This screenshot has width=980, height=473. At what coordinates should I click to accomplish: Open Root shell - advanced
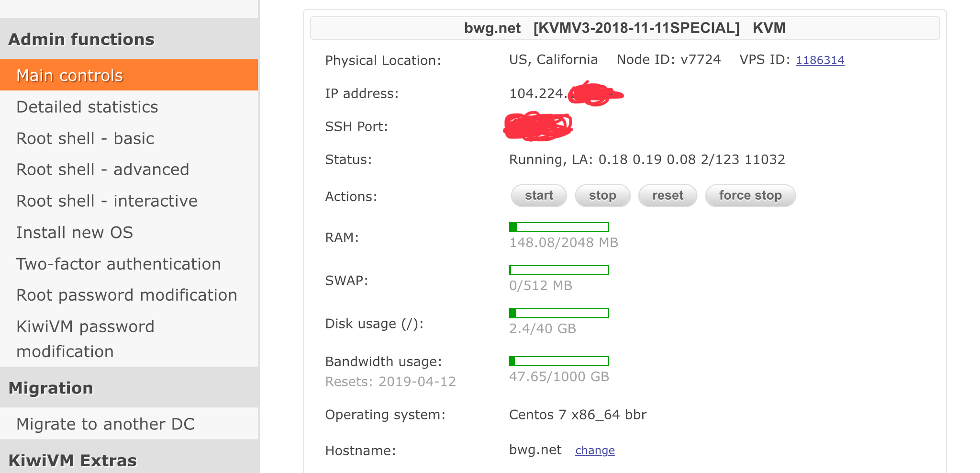point(102,169)
